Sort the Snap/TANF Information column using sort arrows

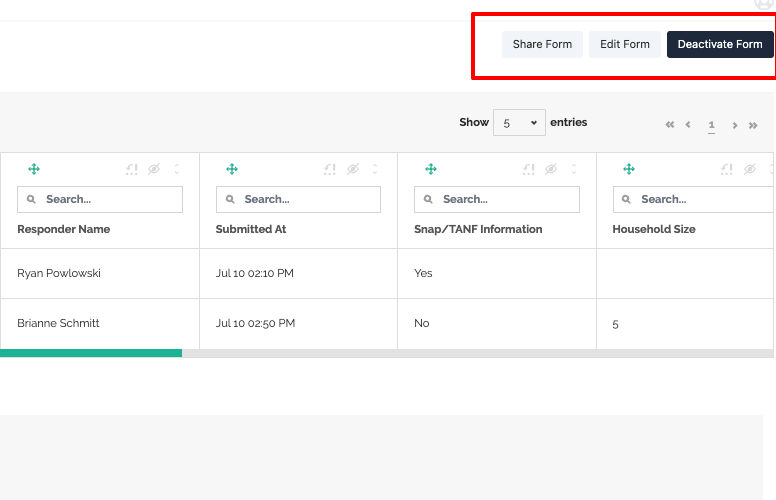[574, 170]
